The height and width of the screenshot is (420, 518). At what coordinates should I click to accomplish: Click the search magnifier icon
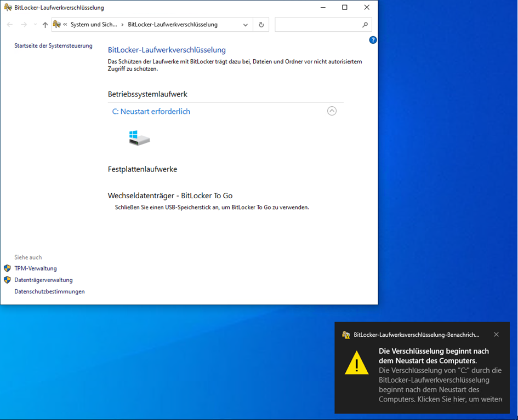point(365,25)
